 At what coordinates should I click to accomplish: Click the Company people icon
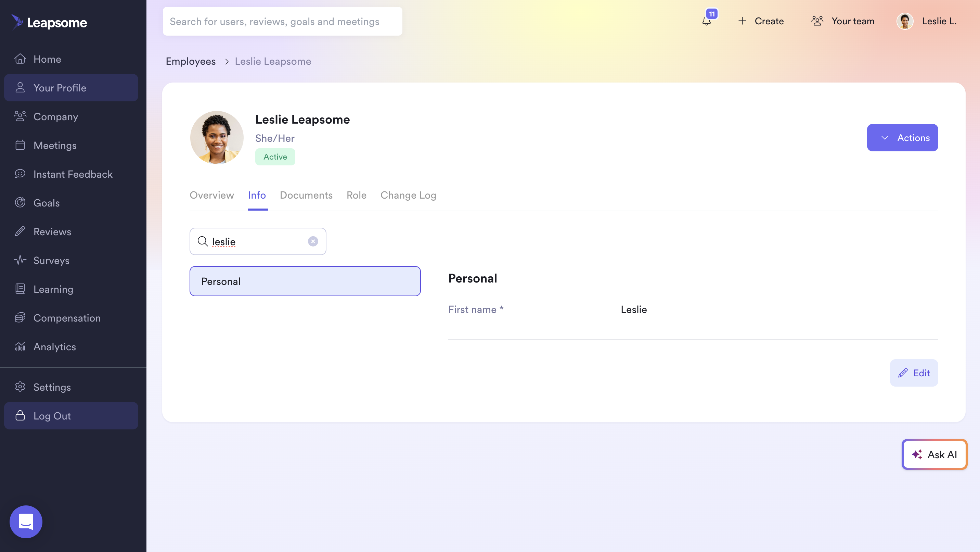point(20,116)
